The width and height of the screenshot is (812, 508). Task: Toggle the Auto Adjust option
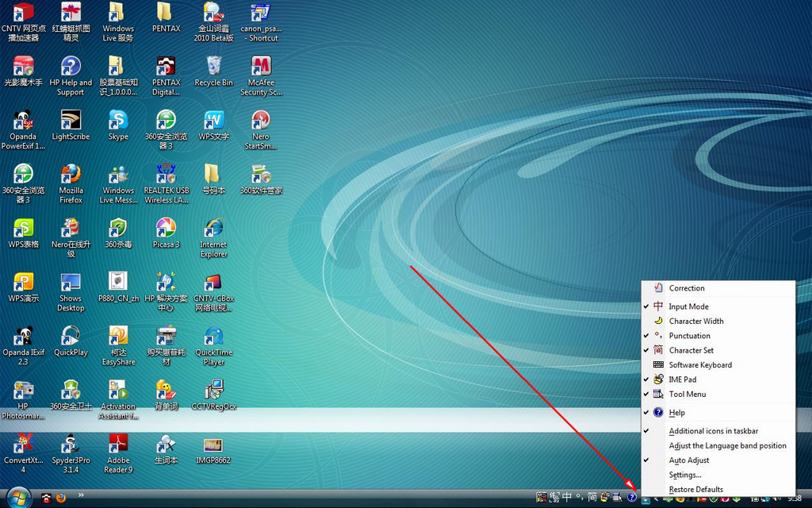[718, 460]
